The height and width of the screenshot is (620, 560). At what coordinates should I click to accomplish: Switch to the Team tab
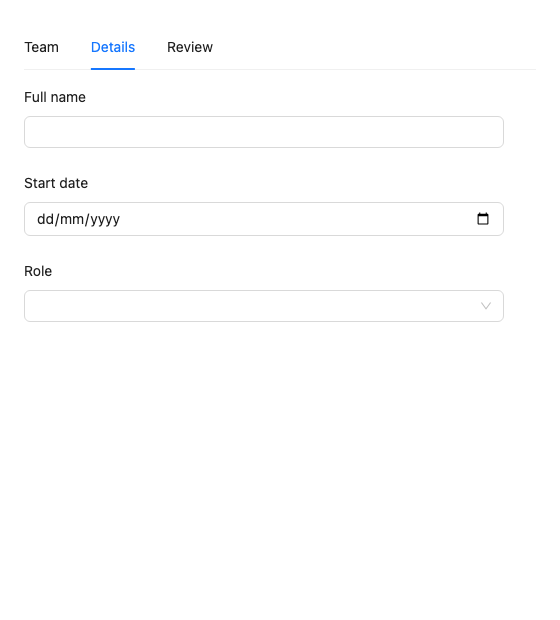tap(42, 47)
